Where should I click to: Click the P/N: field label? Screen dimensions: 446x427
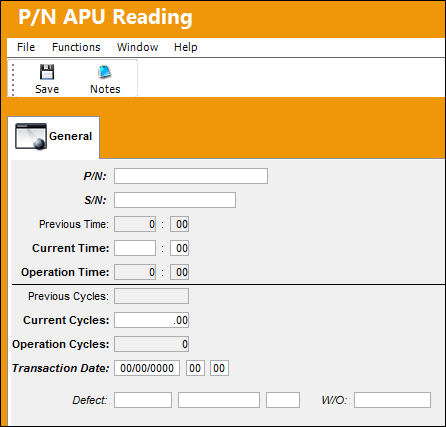[x=95, y=176]
